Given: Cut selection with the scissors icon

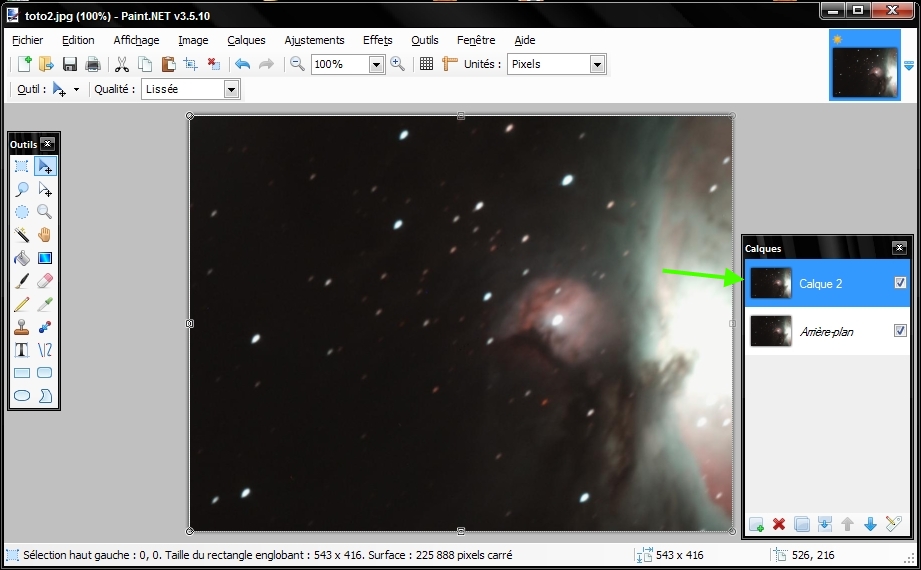Looking at the screenshot, I should pyautogui.click(x=122, y=64).
